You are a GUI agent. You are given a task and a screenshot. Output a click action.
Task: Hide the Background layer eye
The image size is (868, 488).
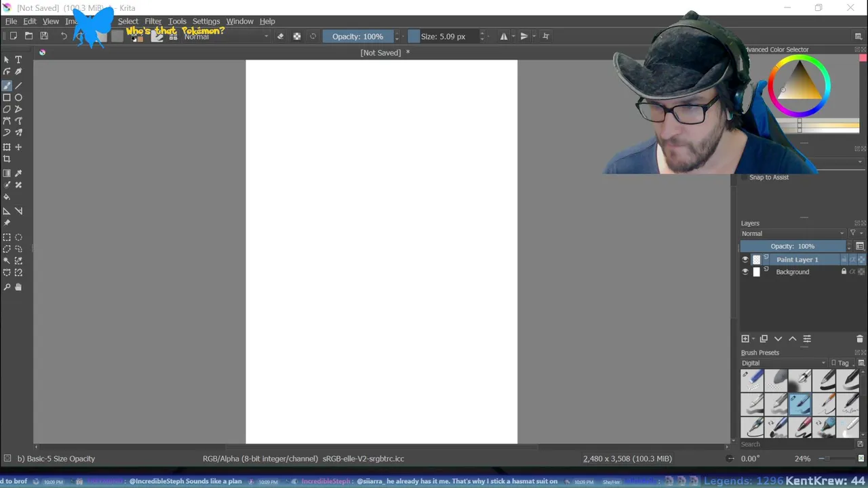[x=745, y=272]
